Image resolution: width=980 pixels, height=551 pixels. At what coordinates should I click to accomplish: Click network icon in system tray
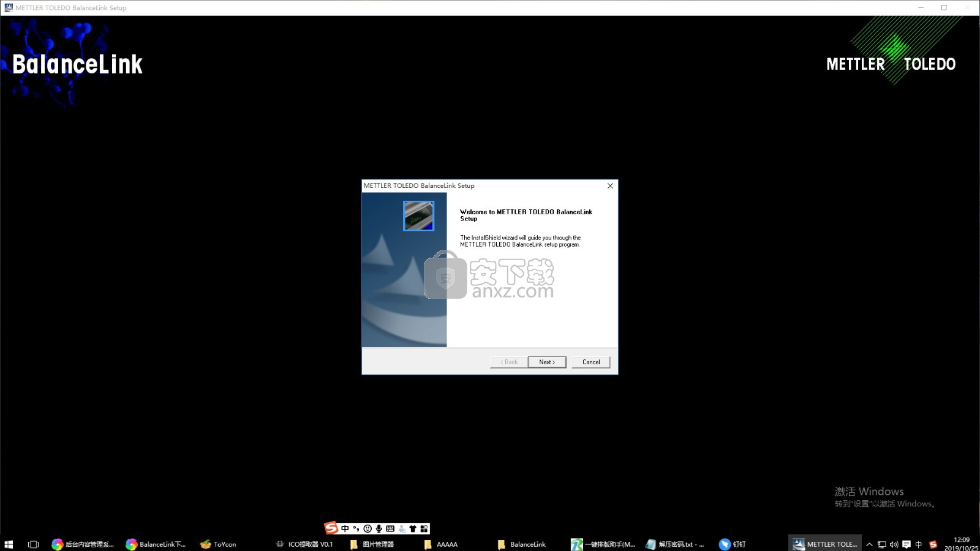(882, 544)
